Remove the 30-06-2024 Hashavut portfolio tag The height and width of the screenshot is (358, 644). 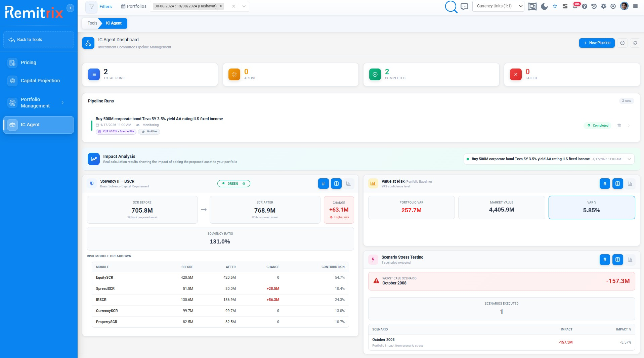221,6
